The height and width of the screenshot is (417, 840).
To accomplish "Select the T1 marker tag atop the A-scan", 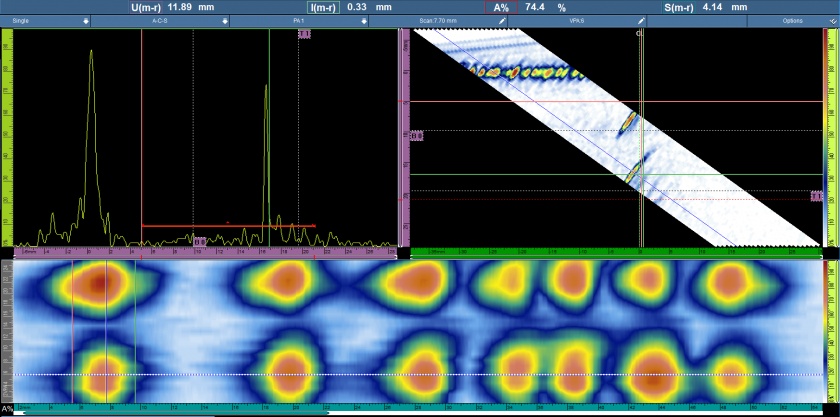I will [305, 35].
